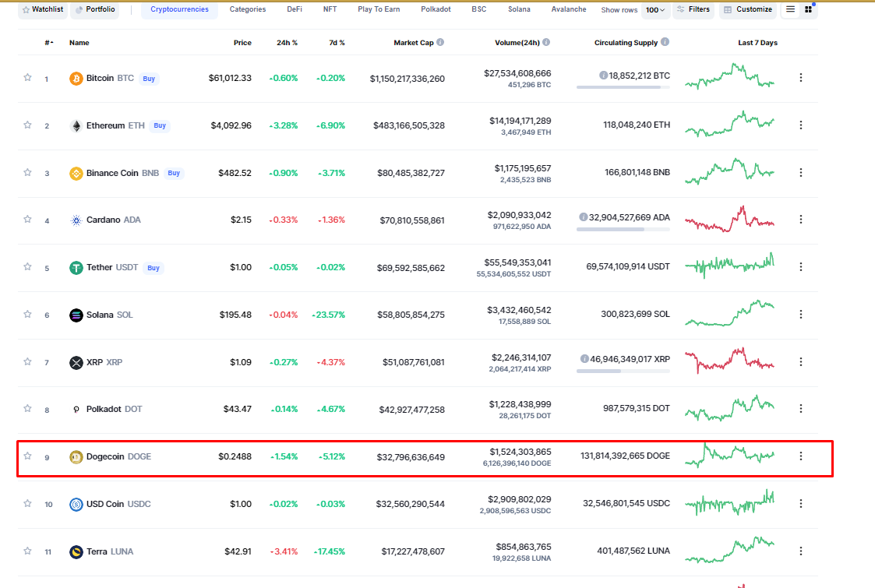Open Tether row options menu
This screenshot has width=875, height=588.
tap(801, 266)
